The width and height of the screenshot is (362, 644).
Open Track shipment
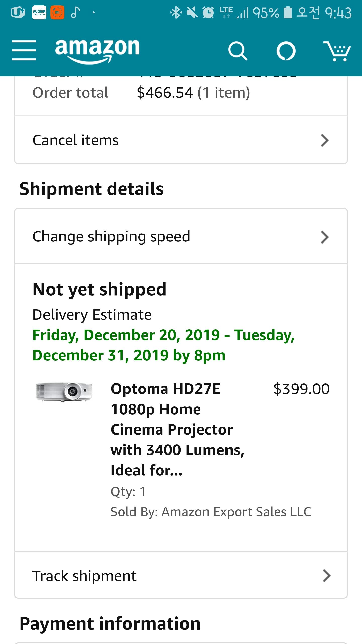pyautogui.click(x=84, y=576)
